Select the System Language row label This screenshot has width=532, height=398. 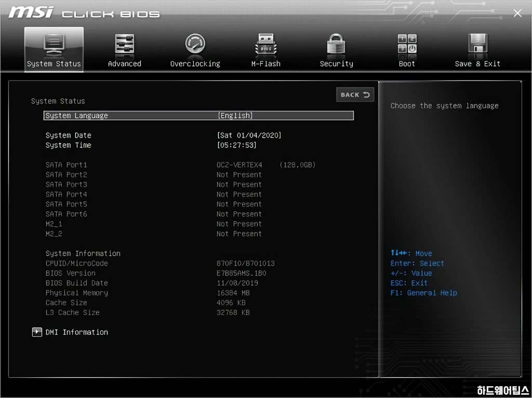(x=77, y=116)
